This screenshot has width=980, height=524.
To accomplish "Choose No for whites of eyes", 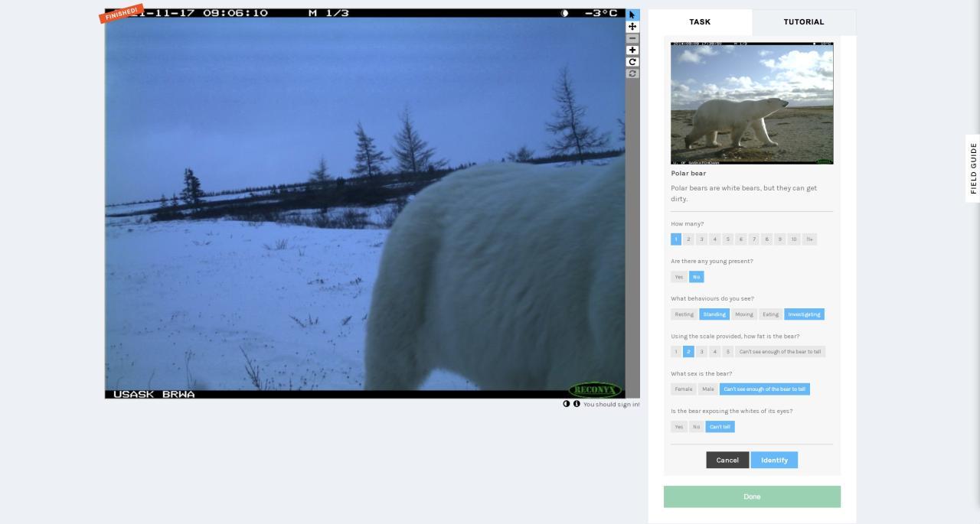I will [x=696, y=427].
